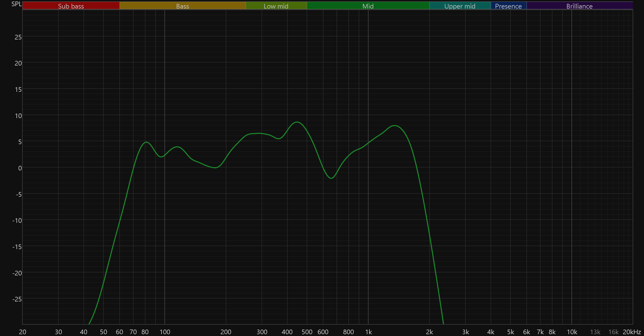Image resolution: width=644 pixels, height=336 pixels.
Task: Click the curve's dip between 600 and 800
Action: (x=331, y=178)
